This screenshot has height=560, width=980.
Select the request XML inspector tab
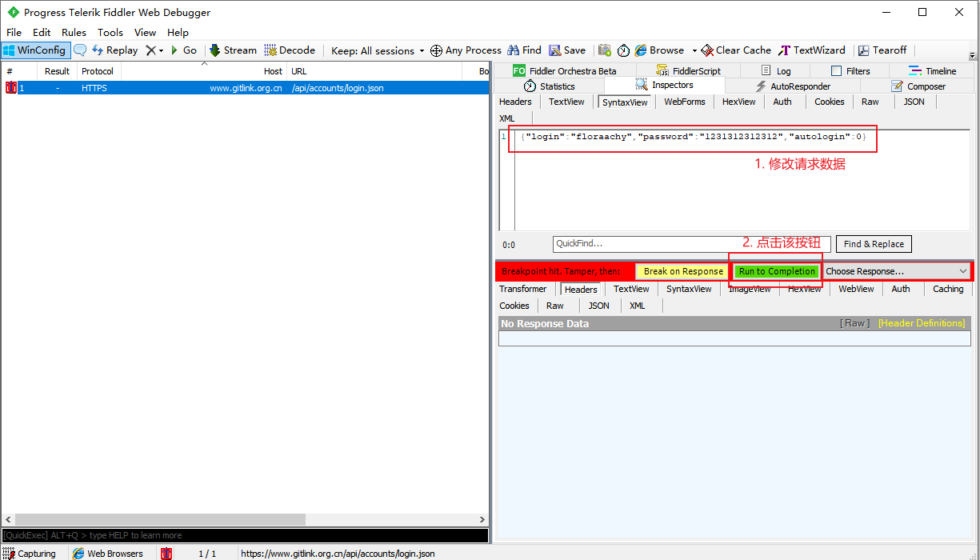click(507, 118)
